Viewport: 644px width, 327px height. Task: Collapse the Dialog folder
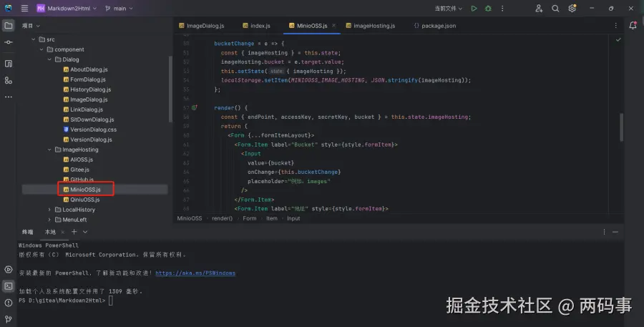(x=49, y=59)
